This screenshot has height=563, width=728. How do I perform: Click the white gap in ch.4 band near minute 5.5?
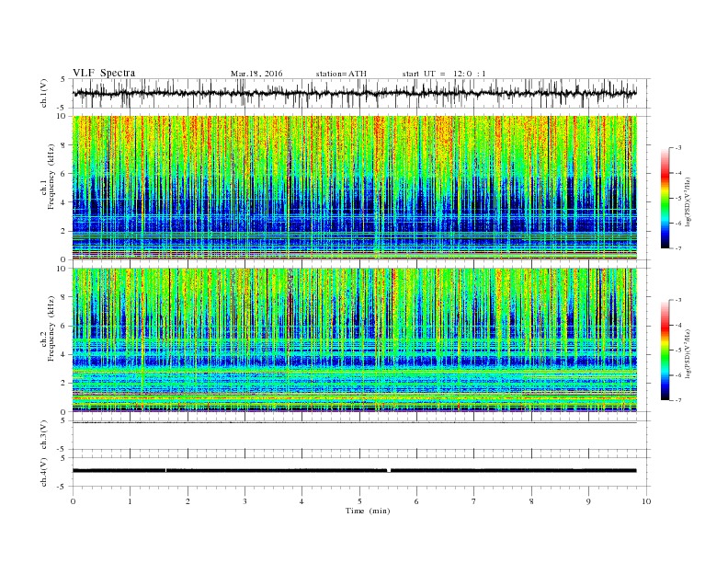[x=389, y=471]
